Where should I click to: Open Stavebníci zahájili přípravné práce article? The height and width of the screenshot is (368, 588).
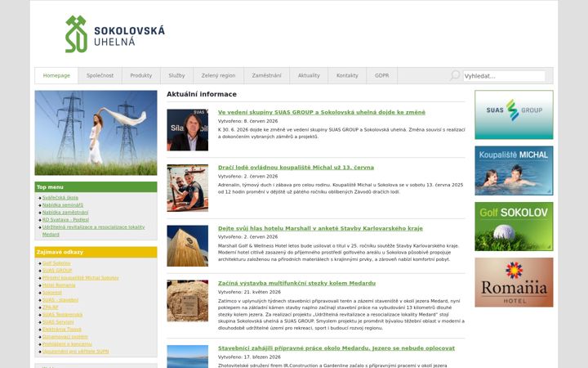click(336, 348)
